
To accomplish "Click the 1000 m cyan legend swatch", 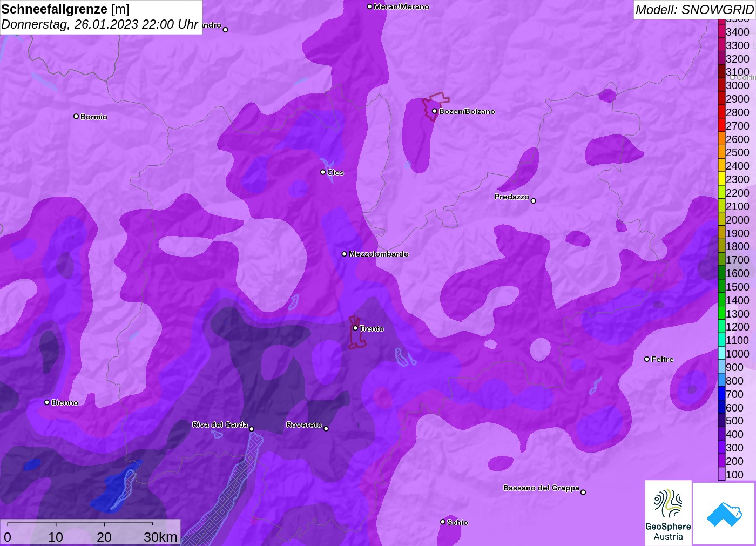I will coord(721,353).
